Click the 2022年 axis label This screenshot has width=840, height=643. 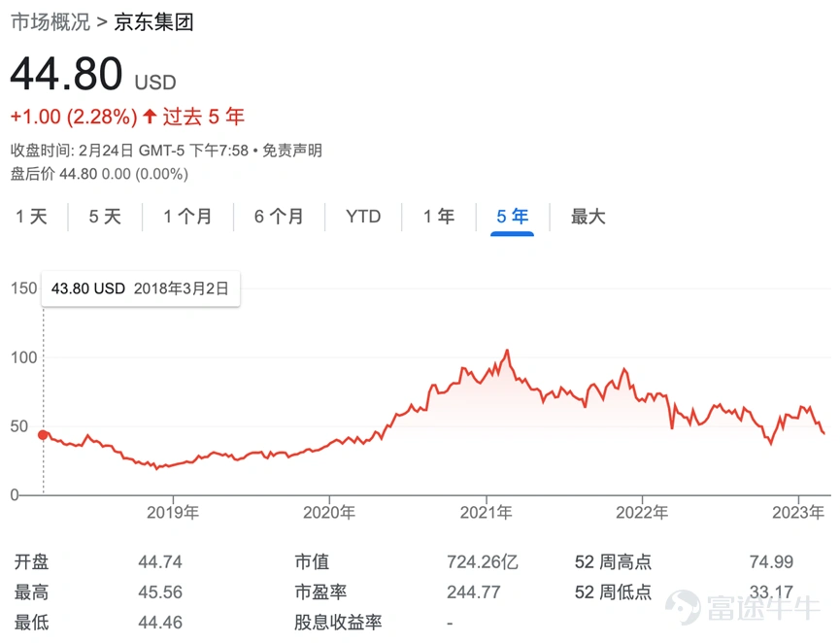pos(642,513)
